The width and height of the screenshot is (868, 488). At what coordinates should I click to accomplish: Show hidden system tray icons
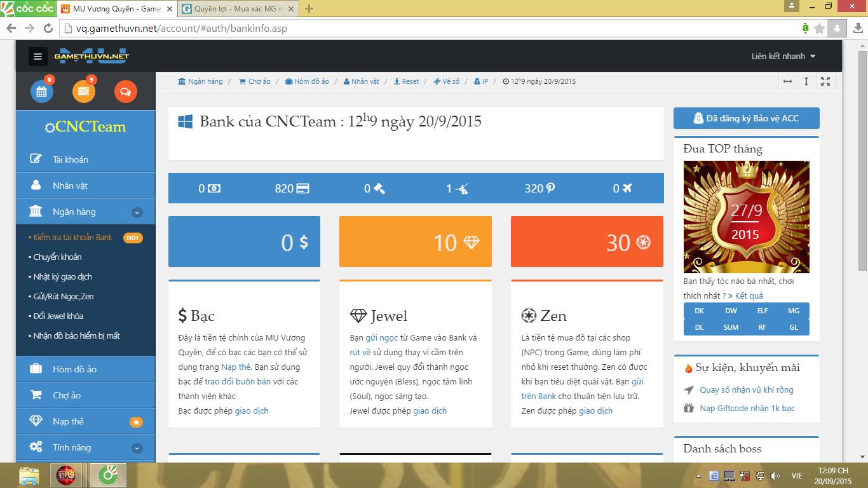(x=700, y=476)
